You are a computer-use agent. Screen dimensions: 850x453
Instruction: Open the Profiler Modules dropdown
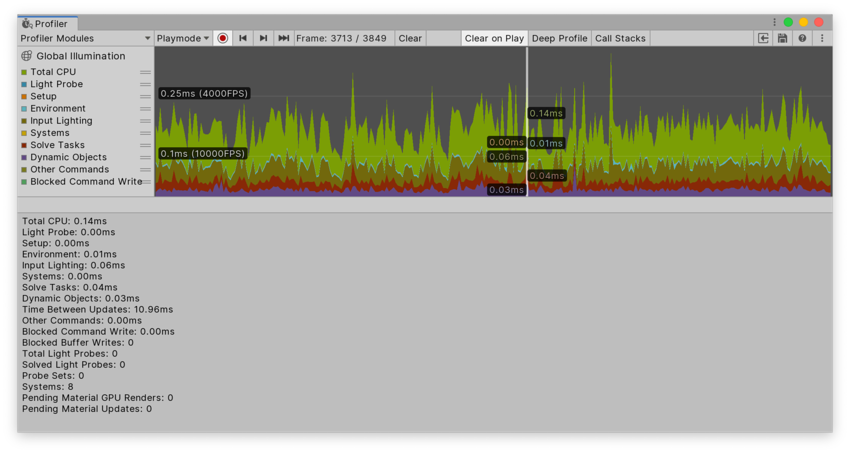(85, 38)
